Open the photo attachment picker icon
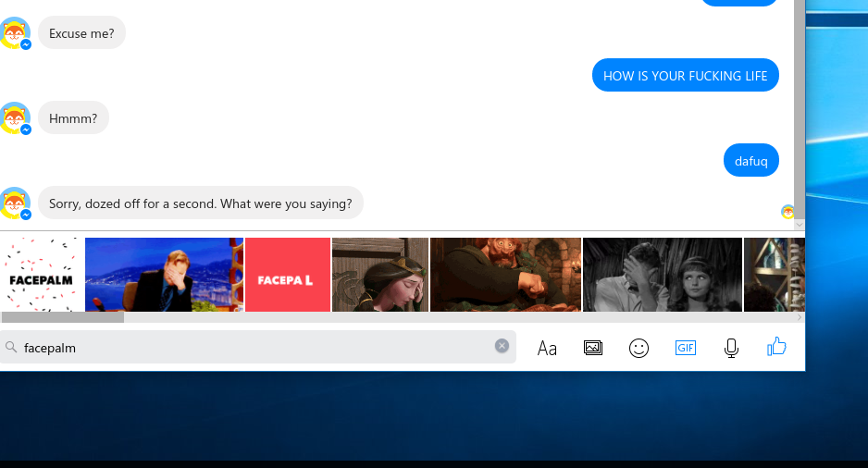Image resolution: width=868 pixels, height=468 pixels. coord(593,348)
